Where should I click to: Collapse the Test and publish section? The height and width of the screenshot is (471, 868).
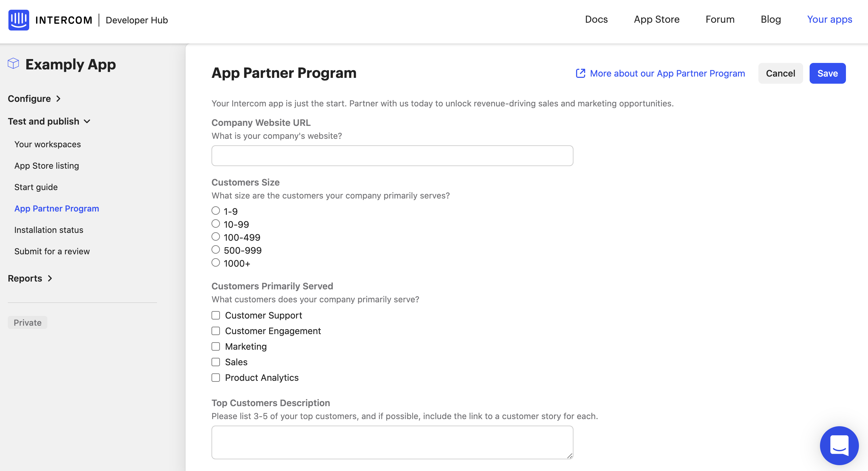point(49,121)
